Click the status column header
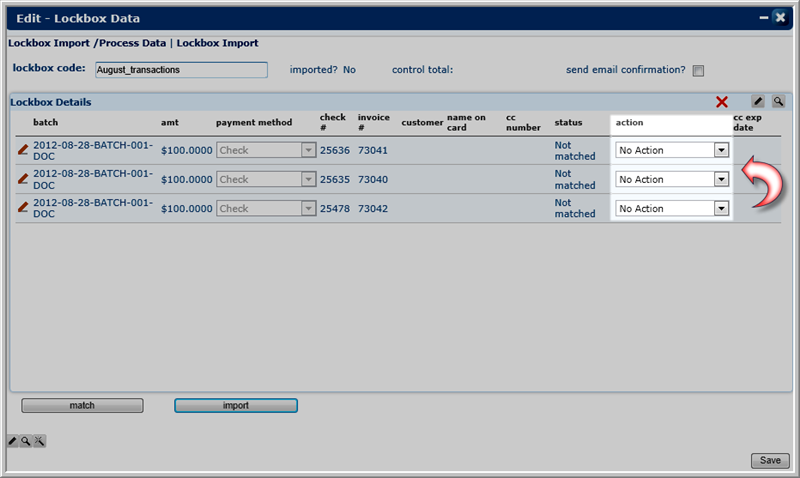Viewport: 800px width, 478px height. pos(568,122)
